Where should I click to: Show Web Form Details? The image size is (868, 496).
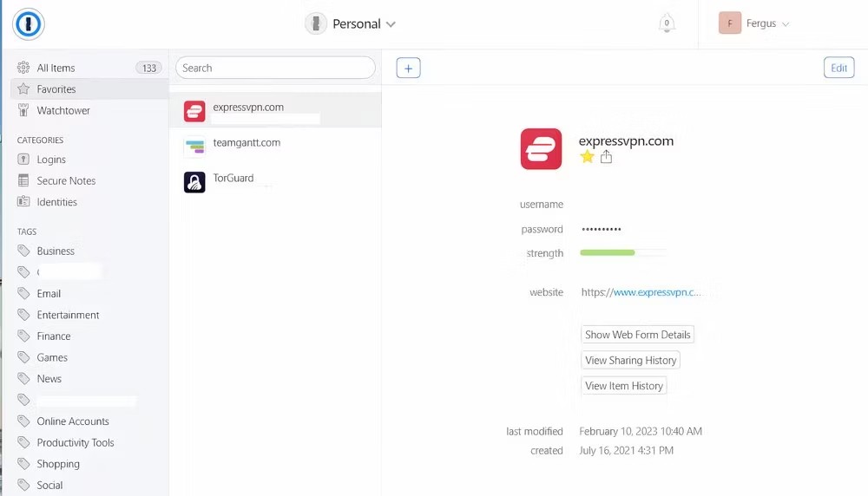(637, 335)
